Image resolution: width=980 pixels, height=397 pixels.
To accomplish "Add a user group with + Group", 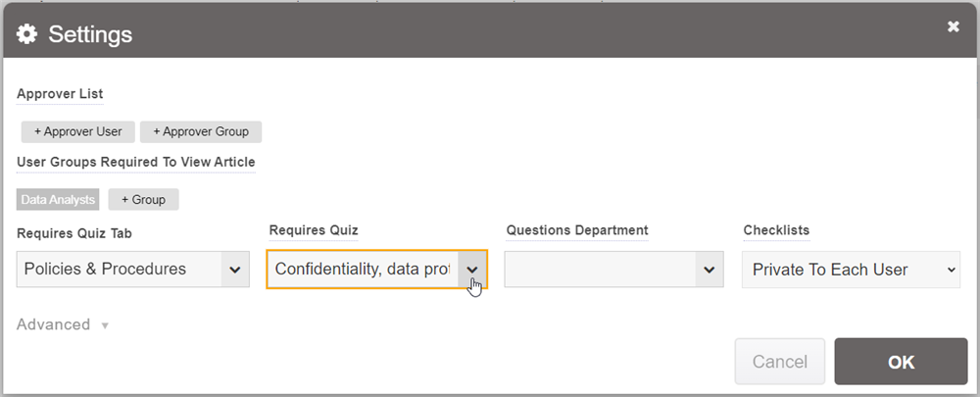I will point(143,200).
